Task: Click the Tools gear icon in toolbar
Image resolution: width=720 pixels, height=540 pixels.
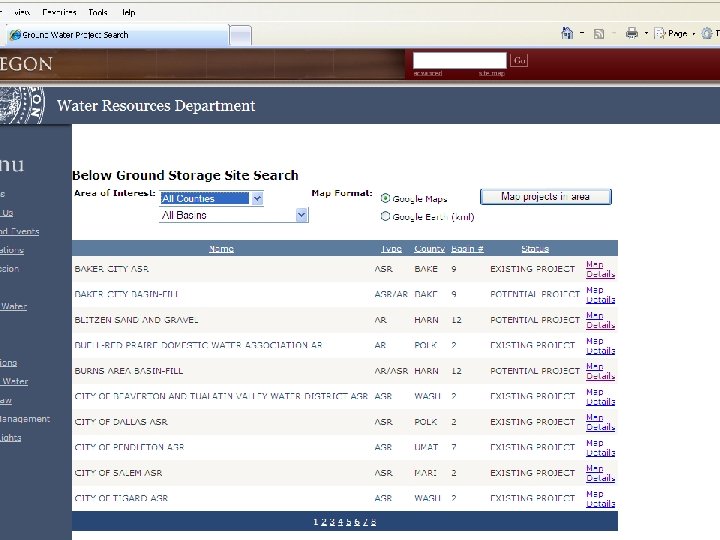Action: point(707,33)
